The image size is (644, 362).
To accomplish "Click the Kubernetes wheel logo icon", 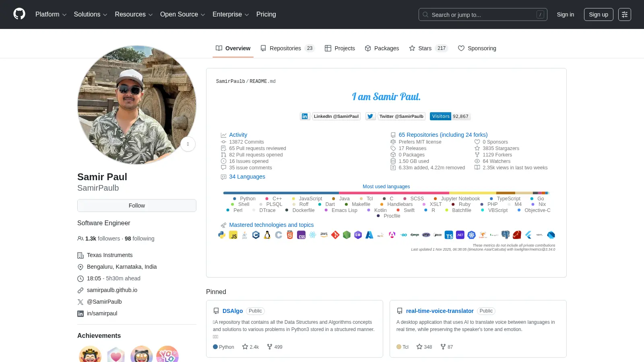I will point(471,235).
